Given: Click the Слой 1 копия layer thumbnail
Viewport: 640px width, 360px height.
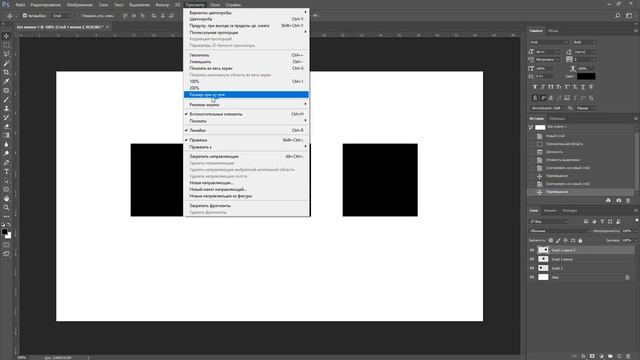Looking at the screenshot, I should 543,259.
